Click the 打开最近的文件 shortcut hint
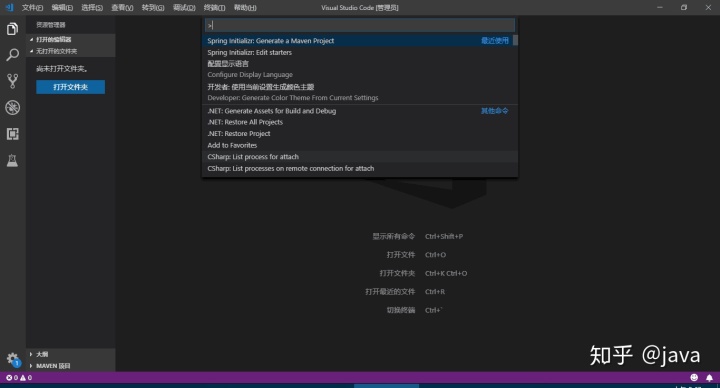 pyautogui.click(x=405, y=292)
